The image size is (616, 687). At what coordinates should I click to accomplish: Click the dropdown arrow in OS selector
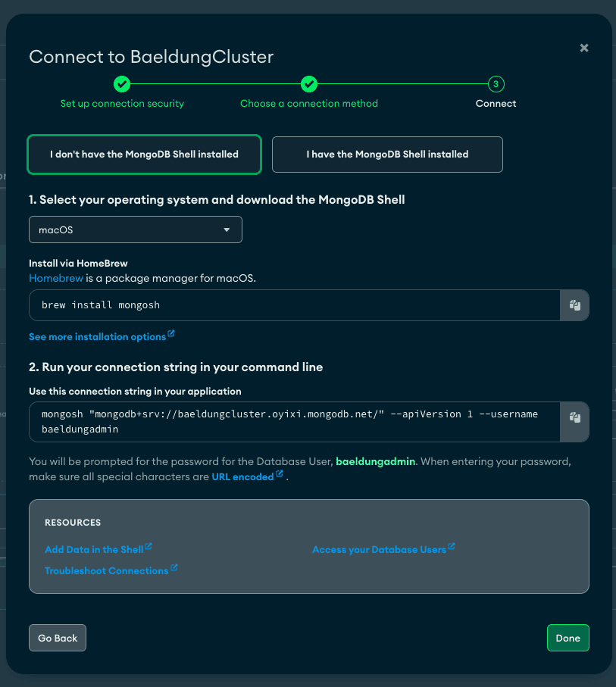tap(227, 230)
